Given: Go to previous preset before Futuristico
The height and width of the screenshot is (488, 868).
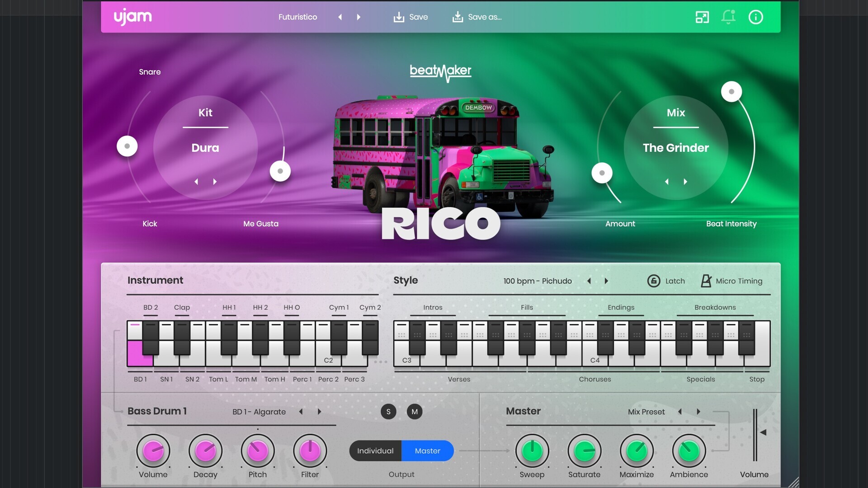Looking at the screenshot, I should click(340, 17).
